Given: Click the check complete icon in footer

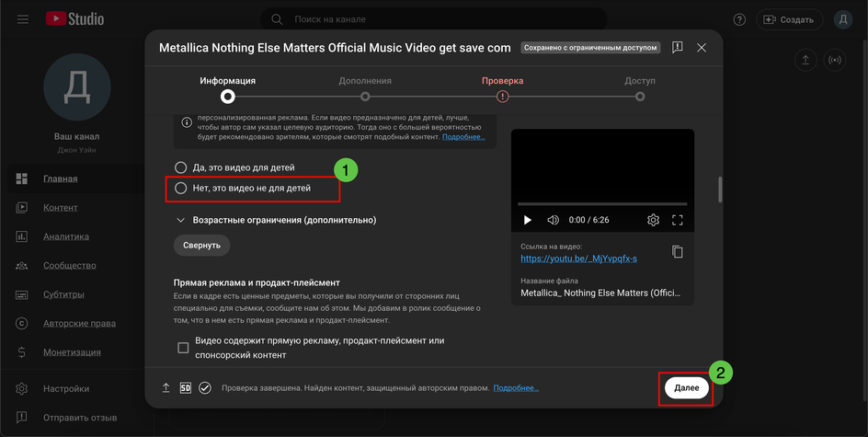Looking at the screenshot, I should click(205, 387).
